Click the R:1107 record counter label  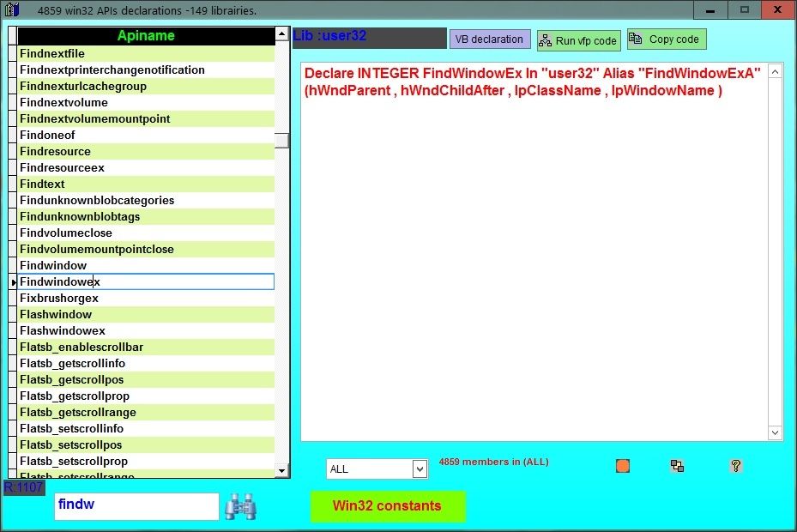(24, 487)
